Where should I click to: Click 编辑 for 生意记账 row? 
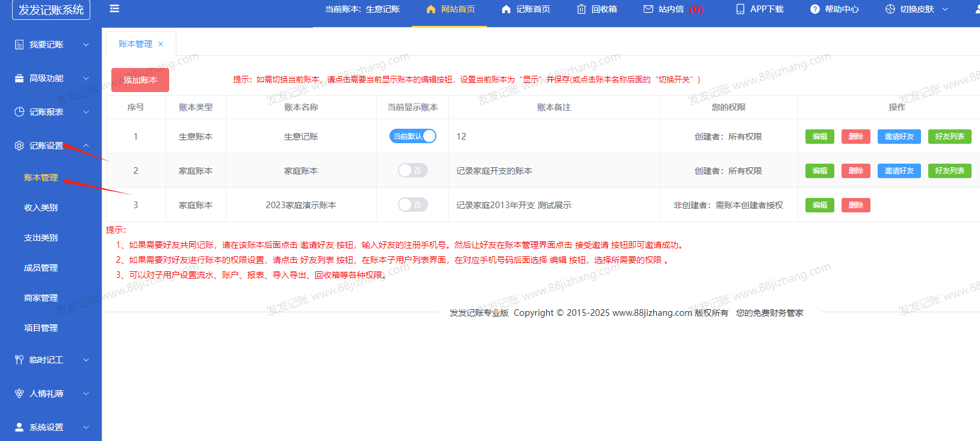pyautogui.click(x=820, y=137)
